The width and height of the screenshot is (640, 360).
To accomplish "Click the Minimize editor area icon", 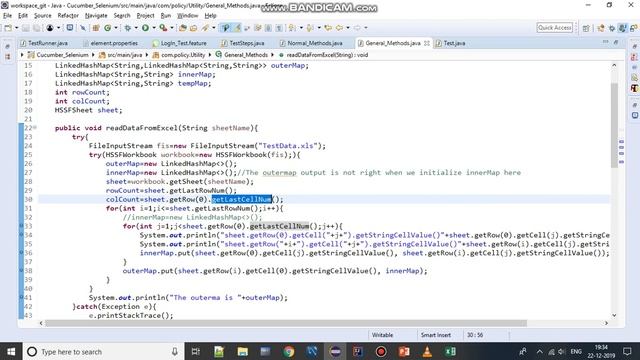I will tap(606, 42).
